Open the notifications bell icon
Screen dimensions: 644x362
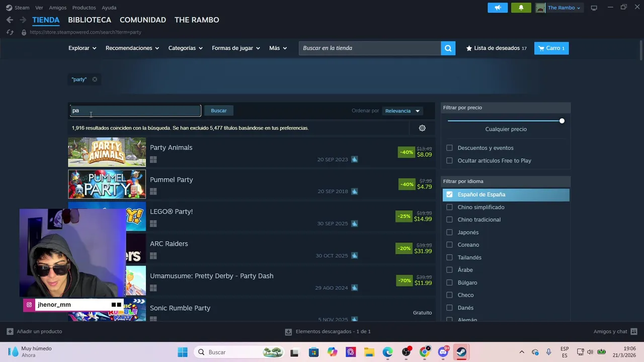(x=521, y=8)
